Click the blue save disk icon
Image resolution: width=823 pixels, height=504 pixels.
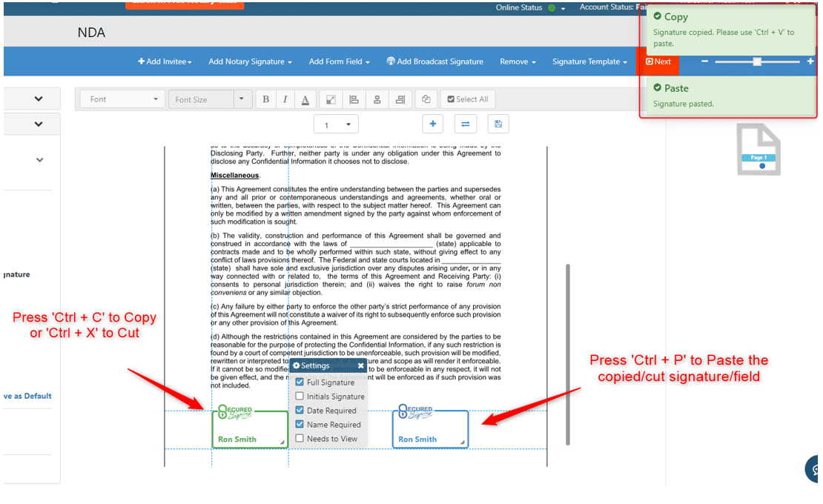pos(498,124)
